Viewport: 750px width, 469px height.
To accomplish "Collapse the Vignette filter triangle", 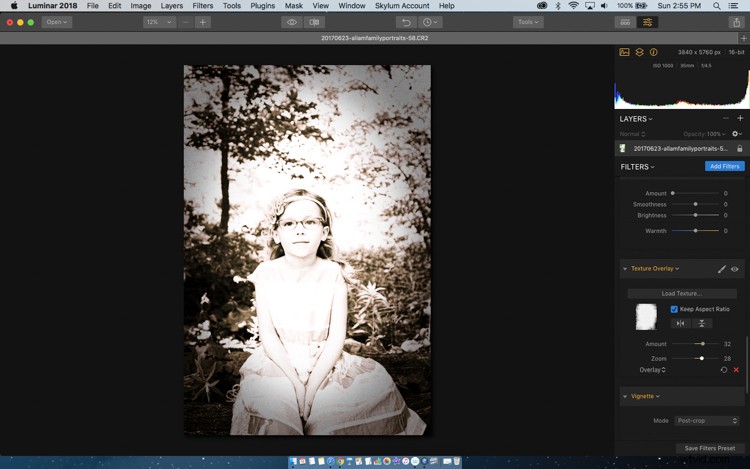I will point(625,396).
